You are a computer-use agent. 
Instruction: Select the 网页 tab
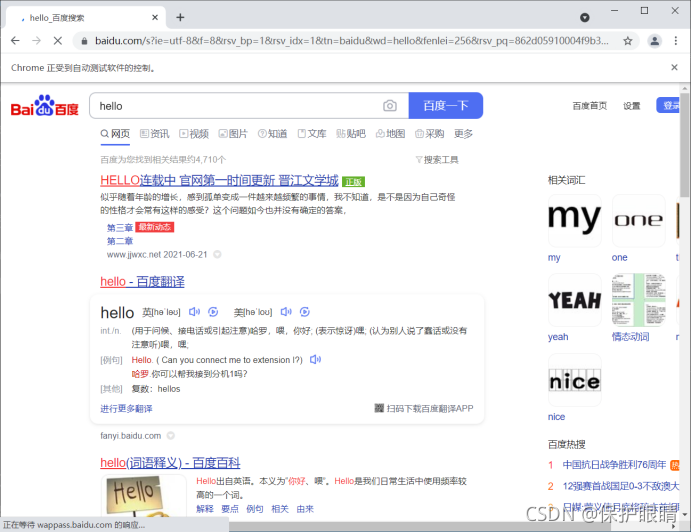coord(115,134)
